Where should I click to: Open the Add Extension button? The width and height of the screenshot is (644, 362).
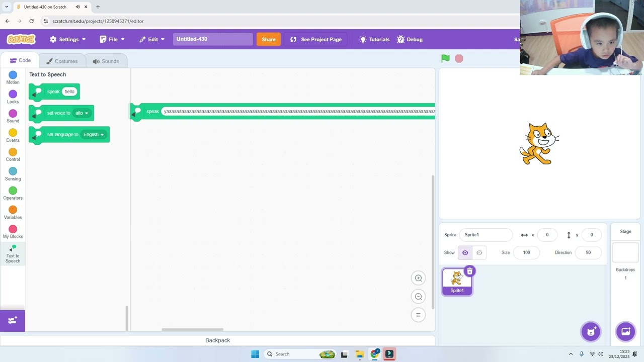pyautogui.click(x=13, y=320)
